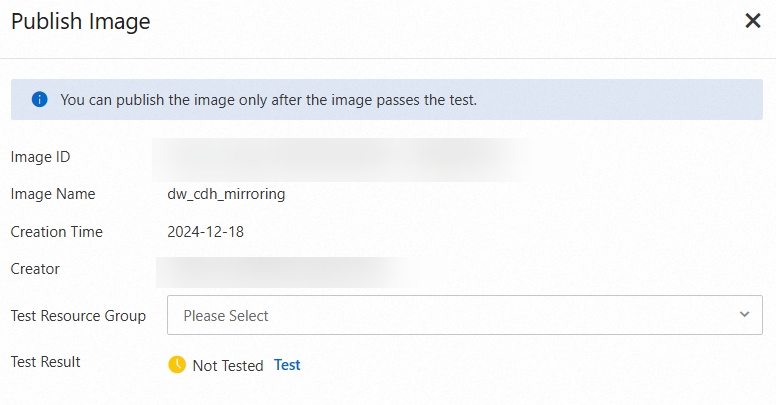776x405 pixels.
Task: Click the yellow Not Tested clock icon
Action: click(x=177, y=365)
